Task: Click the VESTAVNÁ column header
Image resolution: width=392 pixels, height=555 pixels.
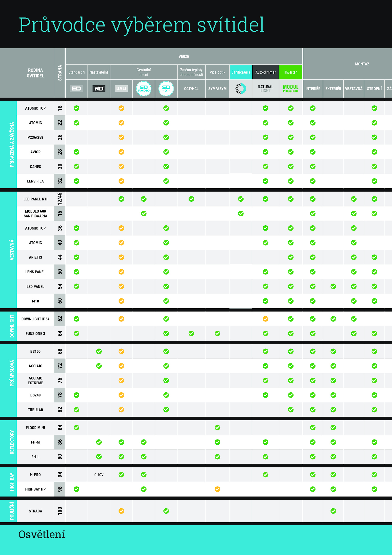Action: 354,89
